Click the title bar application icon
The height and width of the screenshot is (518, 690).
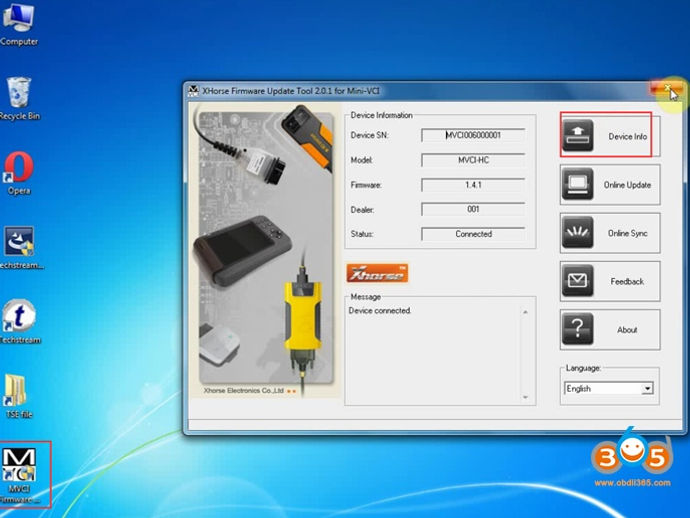pyautogui.click(x=193, y=91)
